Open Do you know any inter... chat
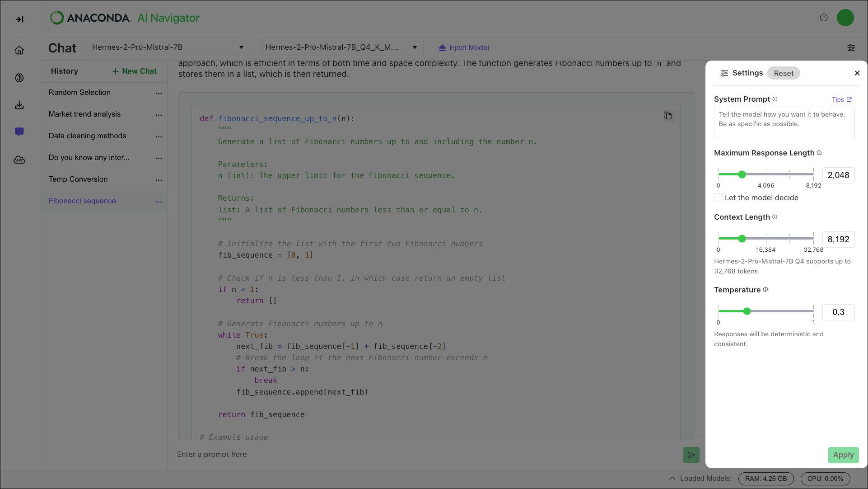Screen dimensions: 868x489 pos(89,157)
